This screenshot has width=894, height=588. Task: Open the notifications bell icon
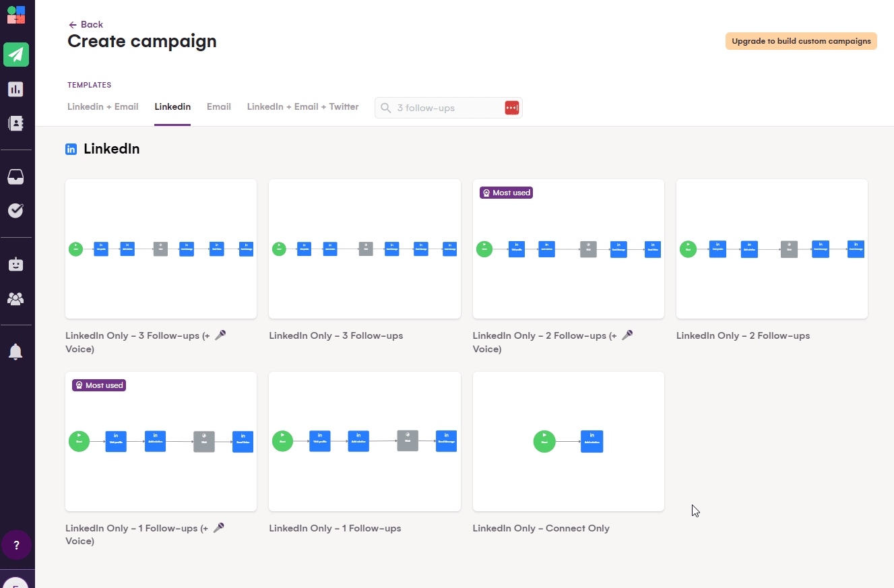[x=15, y=352]
